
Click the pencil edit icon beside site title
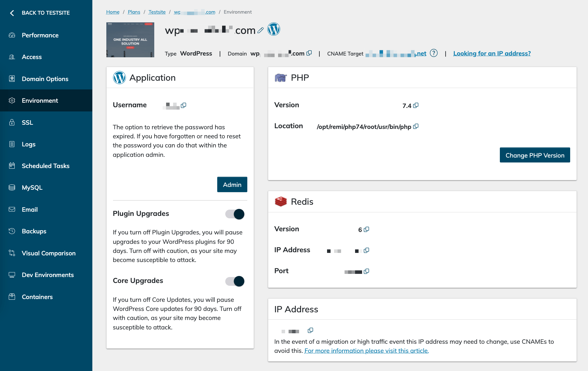point(261,30)
